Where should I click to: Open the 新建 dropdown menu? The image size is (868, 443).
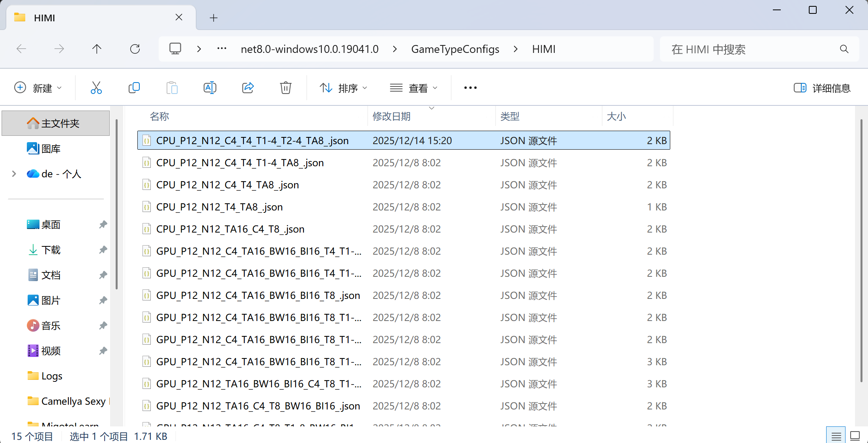(x=38, y=88)
